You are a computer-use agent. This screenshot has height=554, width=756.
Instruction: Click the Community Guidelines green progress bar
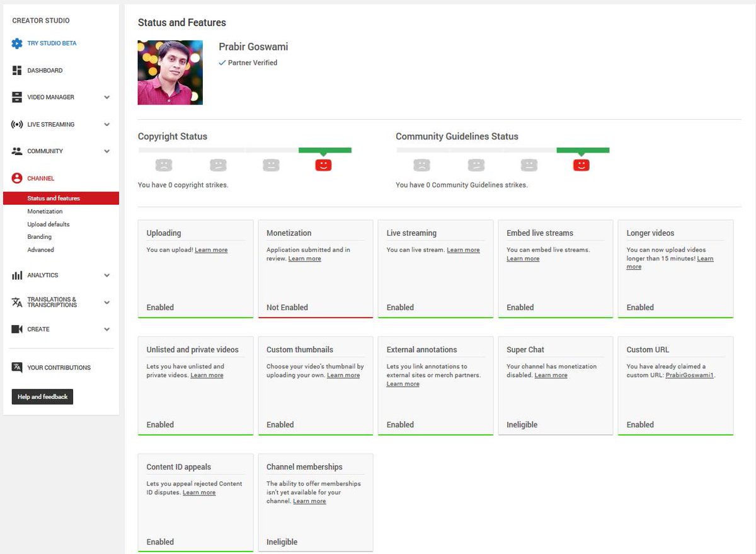coord(583,150)
